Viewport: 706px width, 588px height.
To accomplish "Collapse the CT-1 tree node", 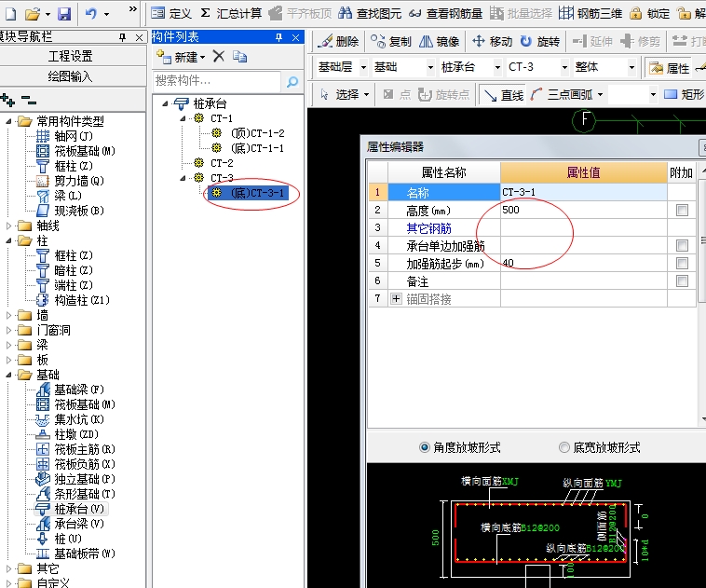I will [183, 118].
